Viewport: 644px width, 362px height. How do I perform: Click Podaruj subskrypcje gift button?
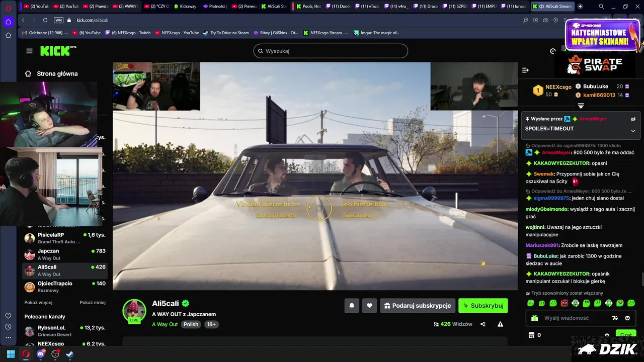click(418, 305)
